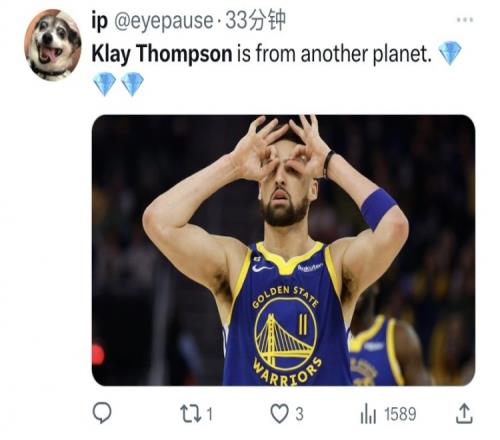The image size is (500, 440).
Task: Click the diamond emoji after "planet."
Action: pyautogui.click(x=450, y=53)
